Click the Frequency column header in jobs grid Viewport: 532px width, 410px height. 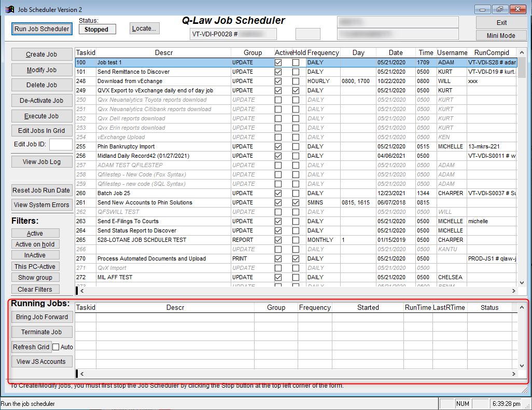pyautogui.click(x=323, y=52)
